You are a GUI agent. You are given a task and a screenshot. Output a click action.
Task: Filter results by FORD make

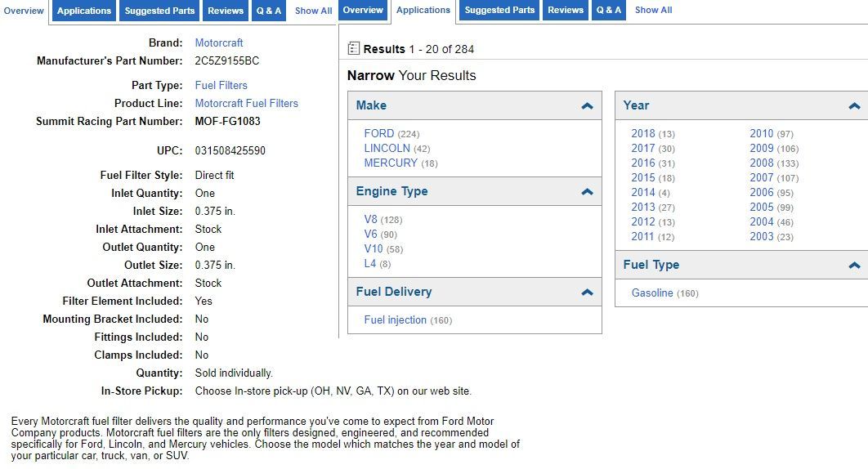pyautogui.click(x=379, y=133)
